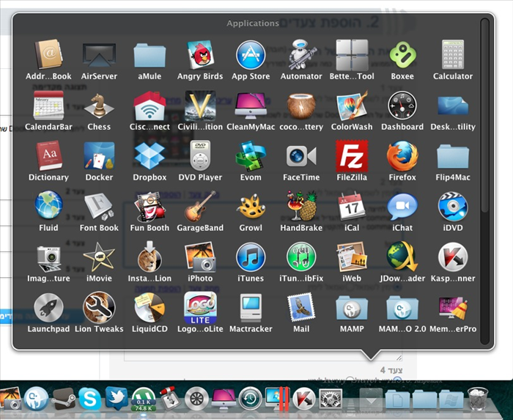Open Calculator app
Screen dimensions: 513x420
[x=453, y=54]
